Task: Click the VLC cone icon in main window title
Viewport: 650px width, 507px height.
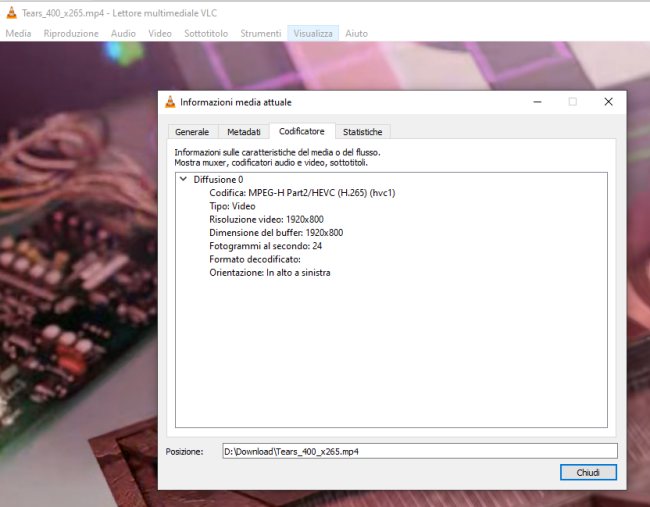Action: coord(12,13)
